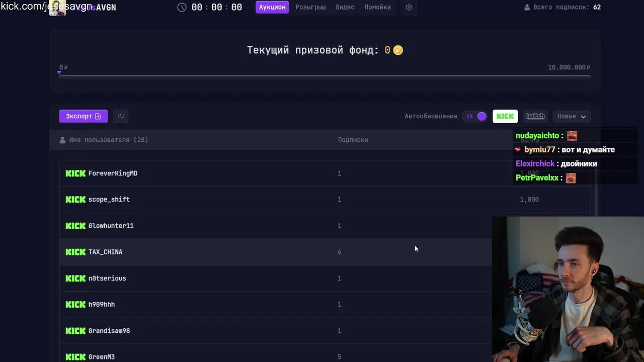This screenshot has height=362, width=644.
Task: Click Kick logo beside h909hhh
Action: click(75, 304)
